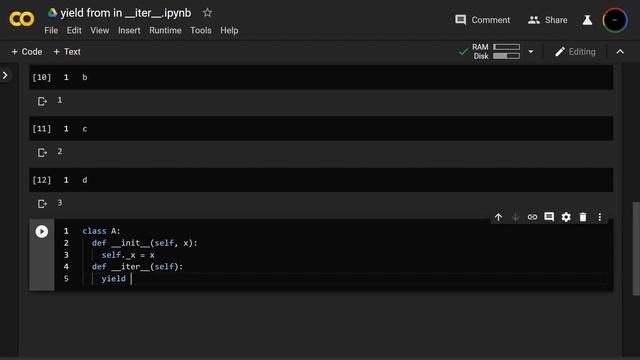Open the Runtime menu
Screen dimensions: 640x360
coord(165,31)
